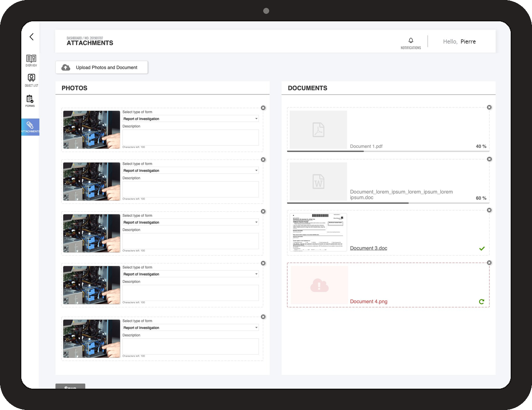
Task: Click the second photo's Description field
Action: click(x=191, y=189)
